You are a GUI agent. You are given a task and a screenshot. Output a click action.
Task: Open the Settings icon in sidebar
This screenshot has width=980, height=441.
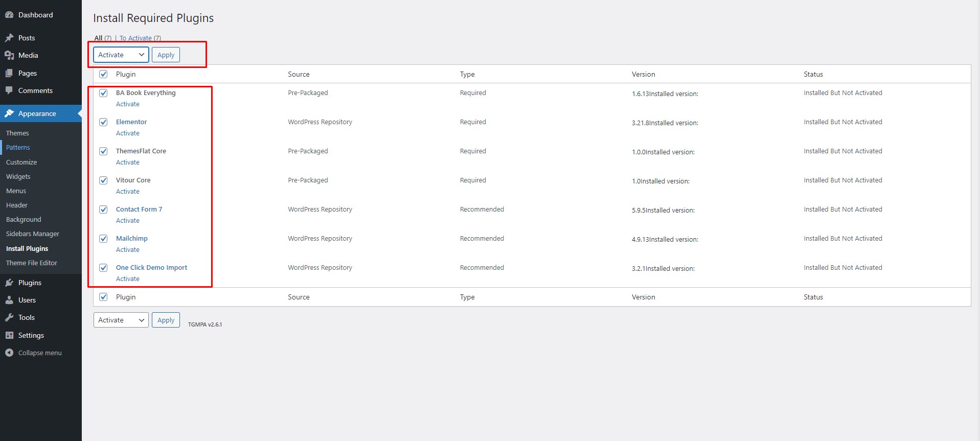9,335
